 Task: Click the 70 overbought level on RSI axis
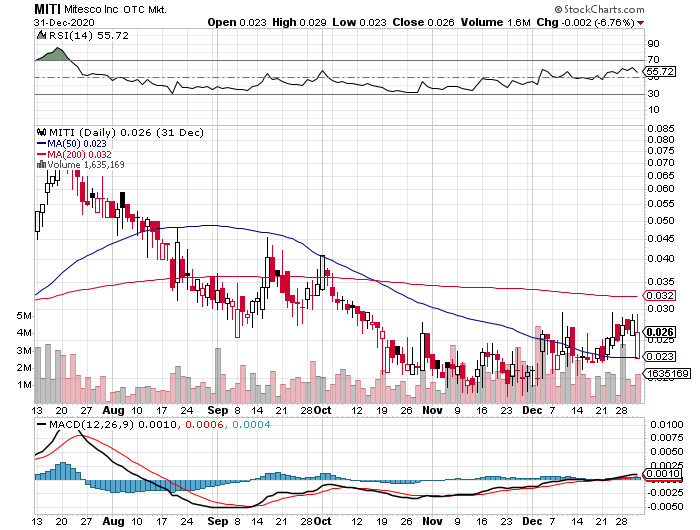coord(653,59)
